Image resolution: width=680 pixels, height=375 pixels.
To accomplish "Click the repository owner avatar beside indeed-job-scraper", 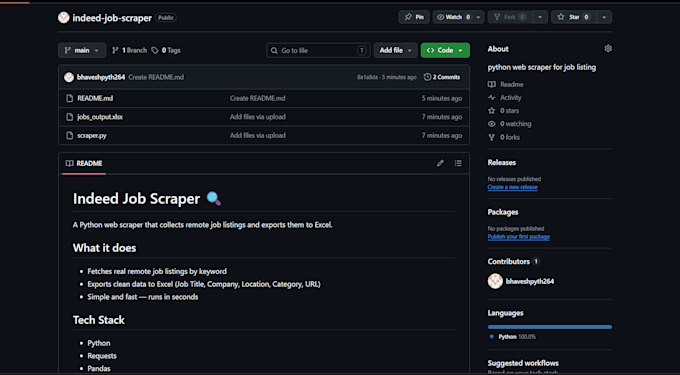I will click(64, 18).
